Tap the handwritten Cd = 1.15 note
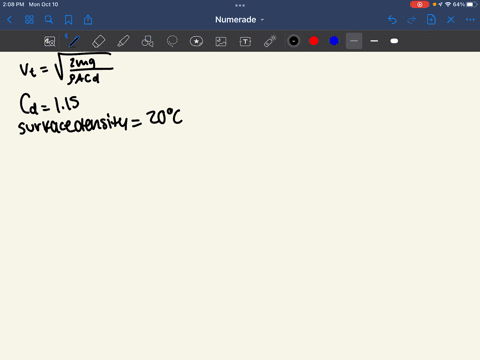Image resolution: width=480 pixels, height=360 pixels. pos(49,104)
